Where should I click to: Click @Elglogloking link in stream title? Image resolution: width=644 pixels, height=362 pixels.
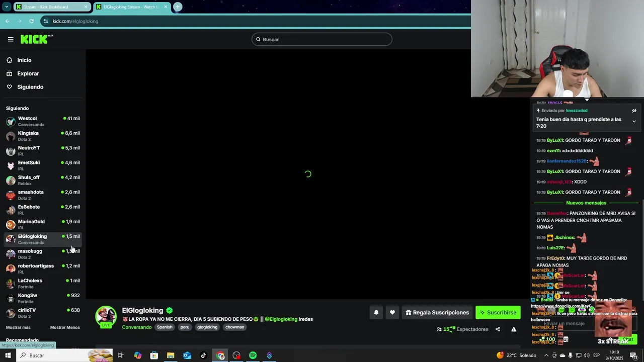tap(281, 319)
